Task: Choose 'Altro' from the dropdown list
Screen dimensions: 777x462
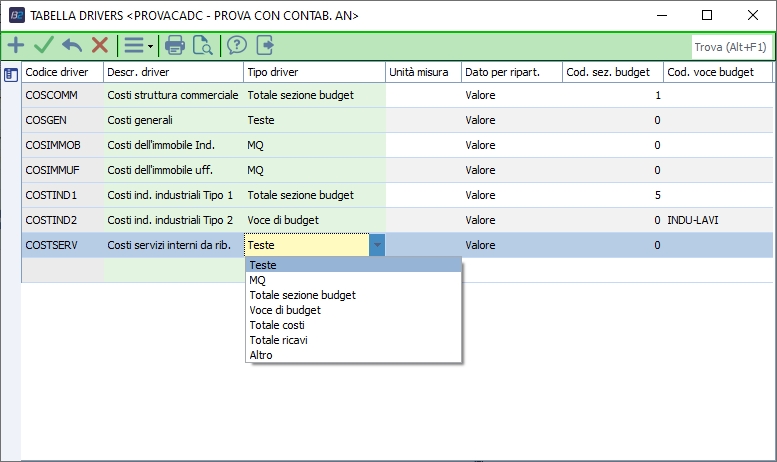Action: pyautogui.click(x=260, y=355)
